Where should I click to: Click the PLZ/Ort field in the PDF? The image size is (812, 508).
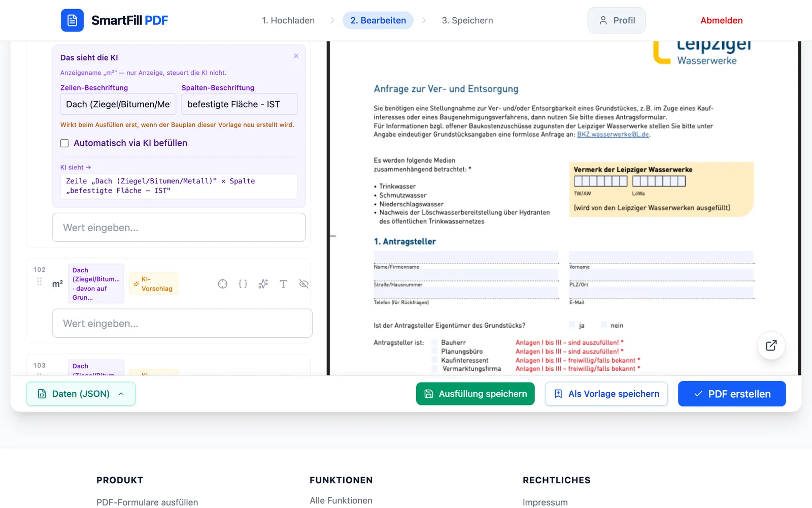click(x=662, y=275)
